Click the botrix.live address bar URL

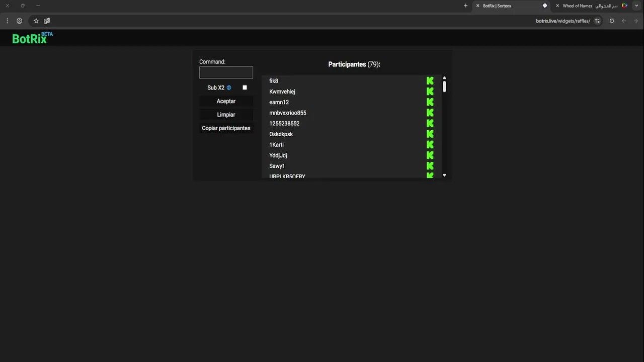(563, 21)
